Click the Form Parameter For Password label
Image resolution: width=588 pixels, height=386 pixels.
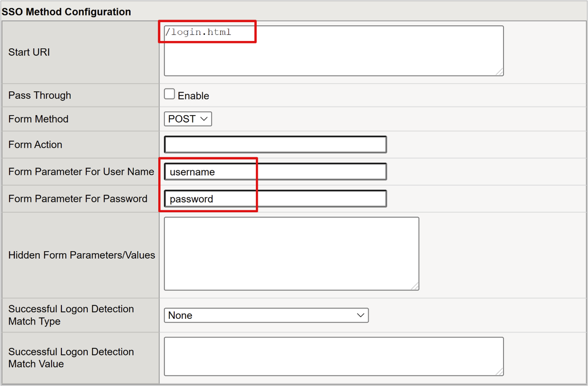[x=77, y=199]
